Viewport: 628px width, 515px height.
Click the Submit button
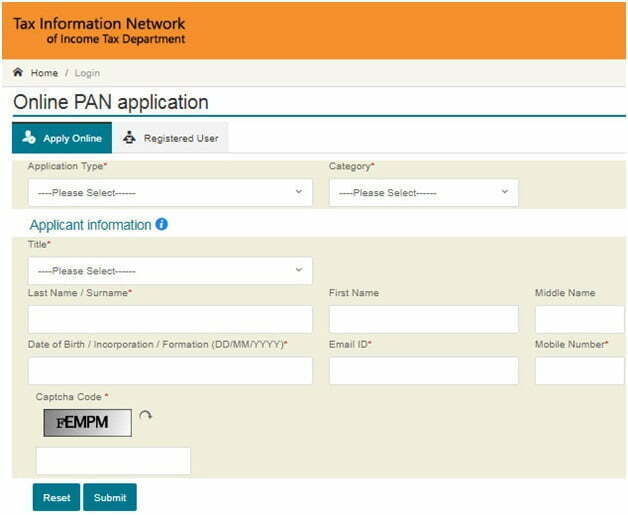(110, 497)
